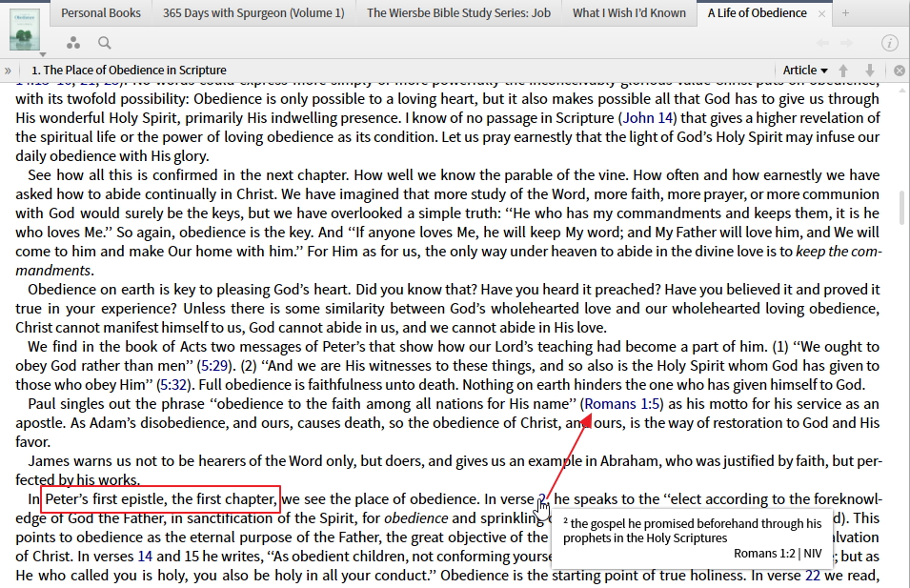
Task: Open the Romans 1:5 reference link
Action: pyautogui.click(x=622, y=404)
